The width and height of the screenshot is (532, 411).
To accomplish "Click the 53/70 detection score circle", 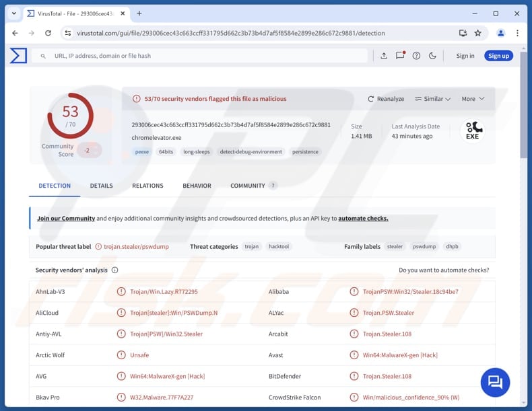I will [70, 116].
